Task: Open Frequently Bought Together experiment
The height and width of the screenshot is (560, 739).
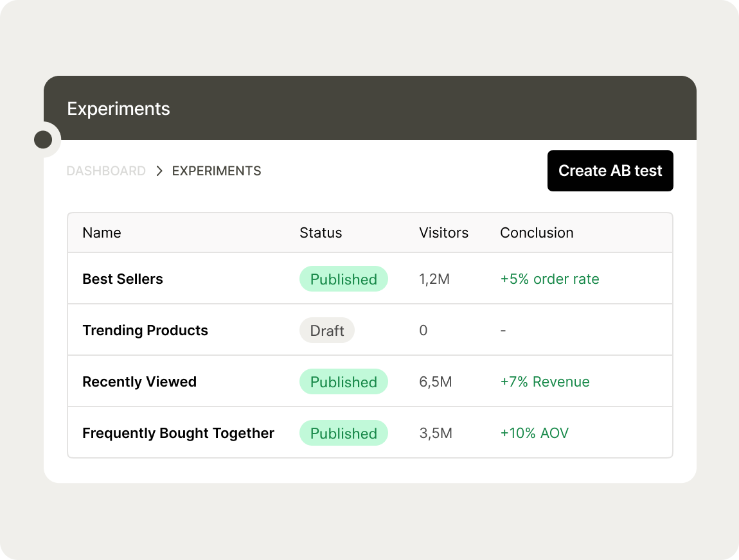Action: tap(178, 433)
